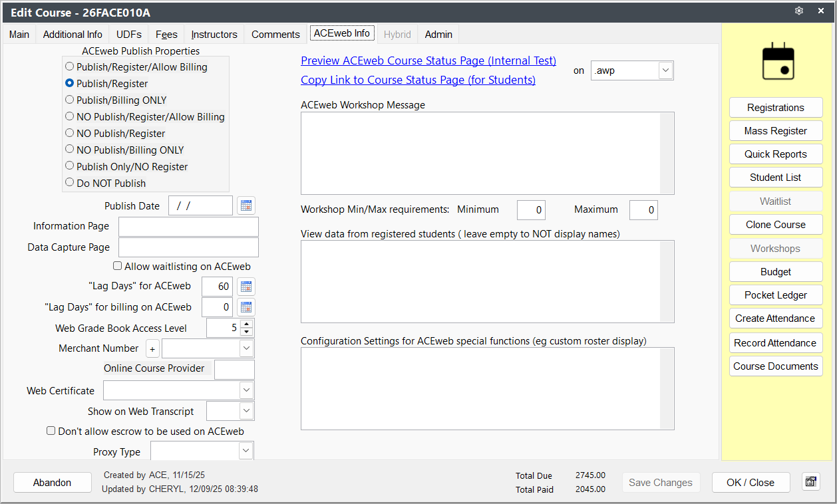Open Quick Reports
Image resolution: width=837 pixels, height=504 pixels.
(x=776, y=154)
